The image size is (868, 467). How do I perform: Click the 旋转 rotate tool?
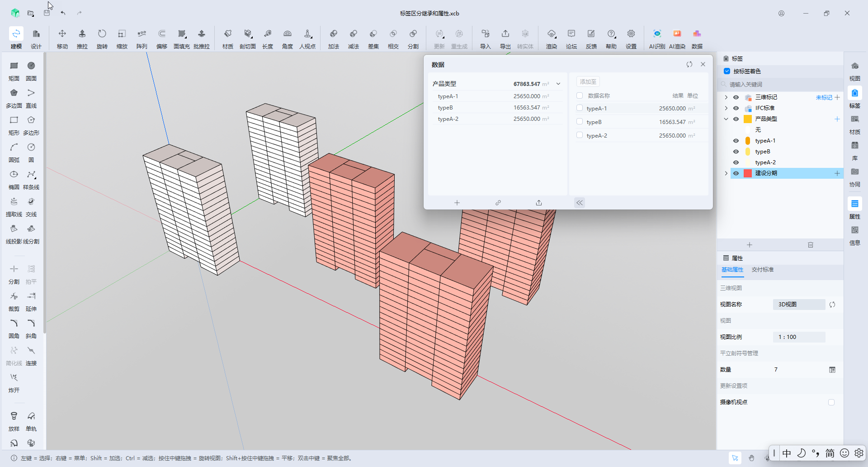[102, 38]
